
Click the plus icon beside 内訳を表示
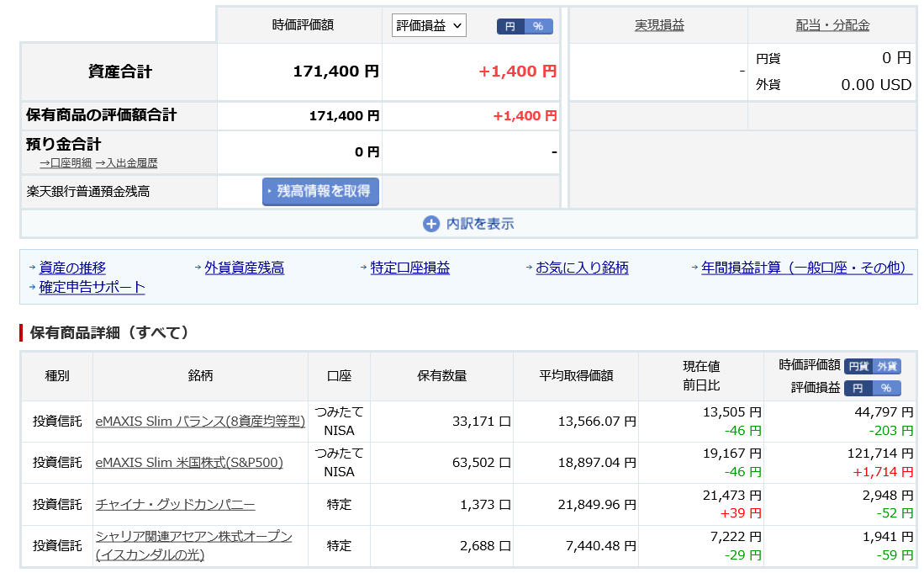tap(431, 224)
